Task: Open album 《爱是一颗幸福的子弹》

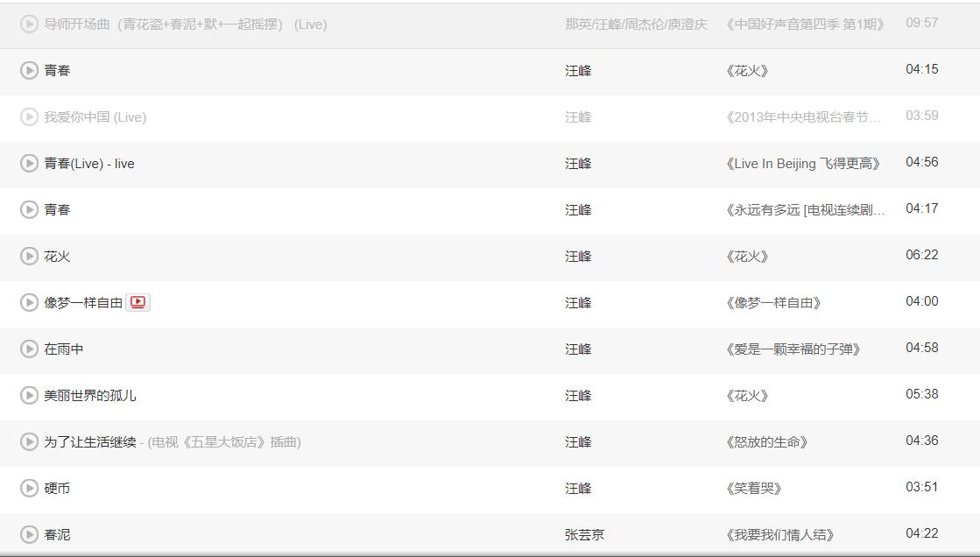Action: tap(793, 349)
